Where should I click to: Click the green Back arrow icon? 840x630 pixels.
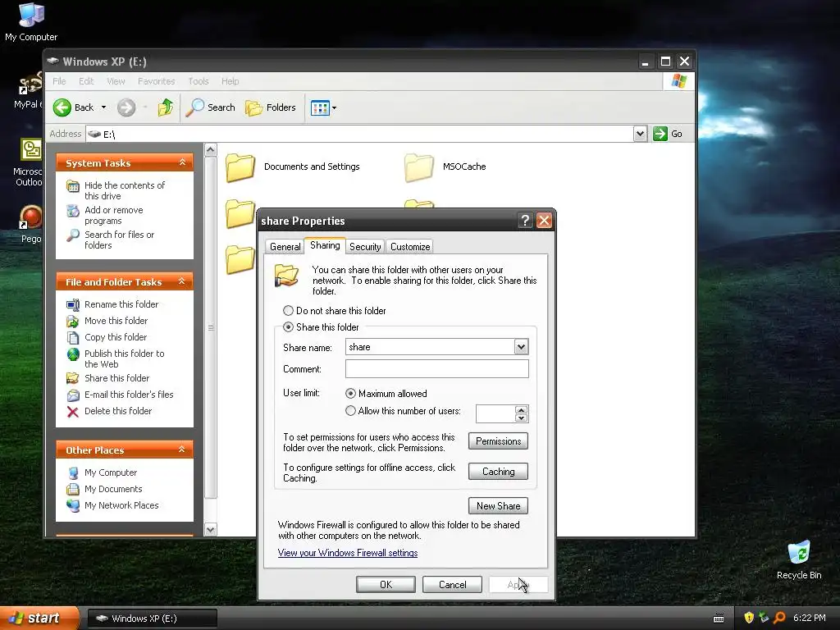[x=62, y=107]
